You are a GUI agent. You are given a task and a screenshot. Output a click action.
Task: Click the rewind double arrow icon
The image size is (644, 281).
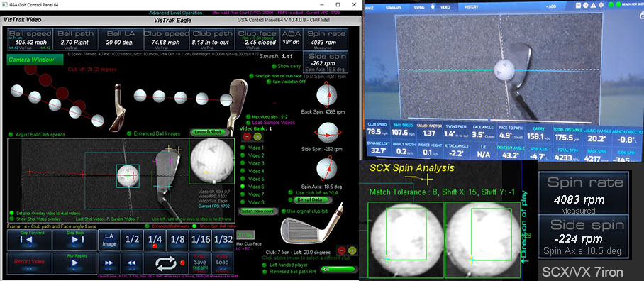[x=131, y=263]
